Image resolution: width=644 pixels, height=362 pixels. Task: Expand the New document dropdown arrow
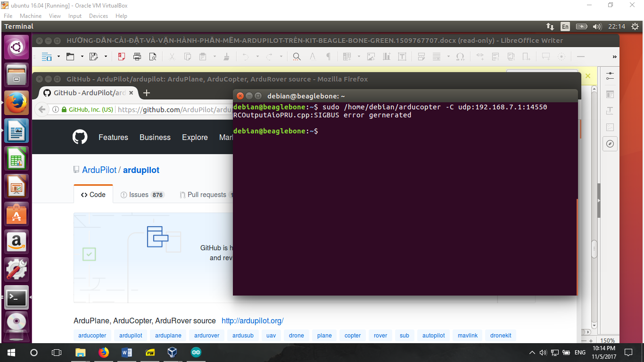point(58,57)
